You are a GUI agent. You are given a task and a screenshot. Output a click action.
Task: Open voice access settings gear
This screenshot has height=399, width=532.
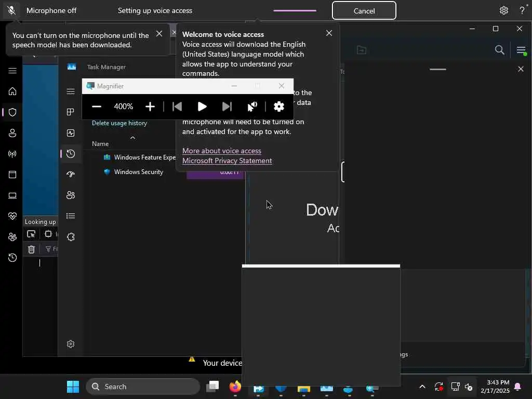coord(503,10)
